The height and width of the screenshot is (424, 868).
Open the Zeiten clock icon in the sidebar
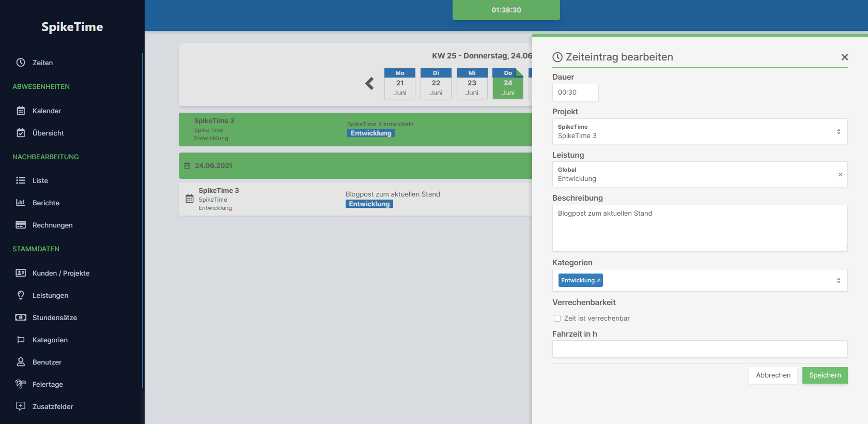pos(21,63)
